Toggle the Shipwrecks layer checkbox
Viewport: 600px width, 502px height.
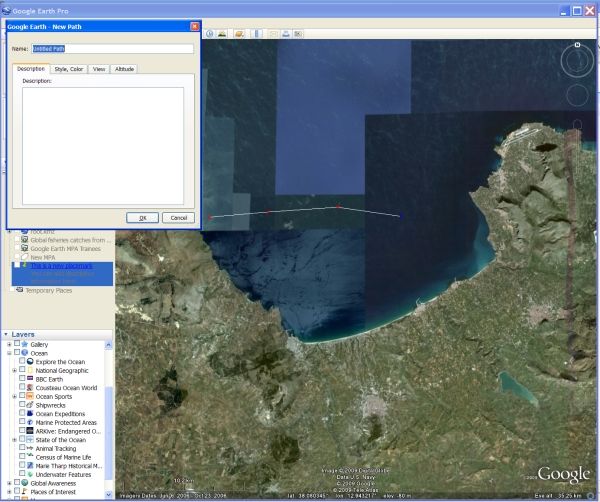(22, 404)
